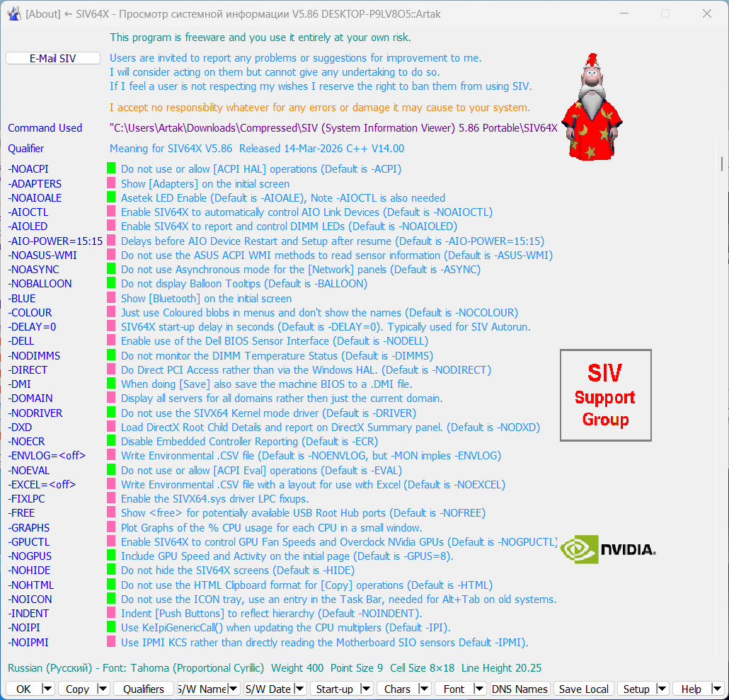The width and height of the screenshot is (729, 700).
Task: Toggle the pink blob for -DXD
Action: point(111,426)
